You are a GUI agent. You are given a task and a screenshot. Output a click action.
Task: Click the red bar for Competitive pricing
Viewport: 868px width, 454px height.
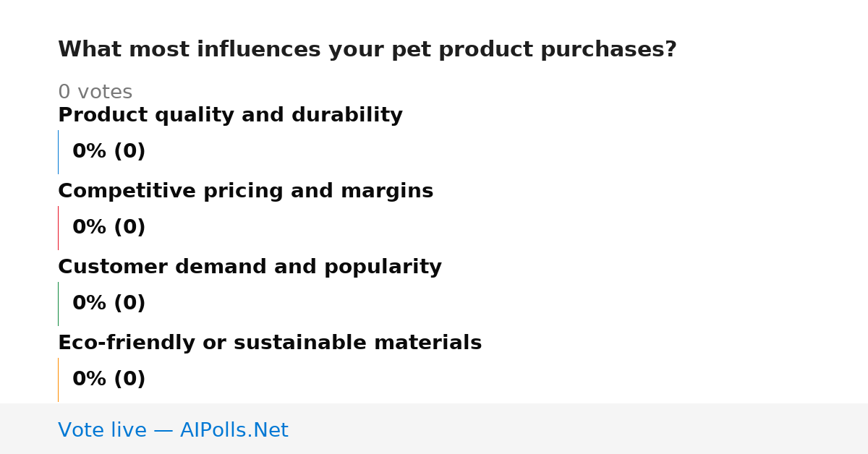click(58, 228)
